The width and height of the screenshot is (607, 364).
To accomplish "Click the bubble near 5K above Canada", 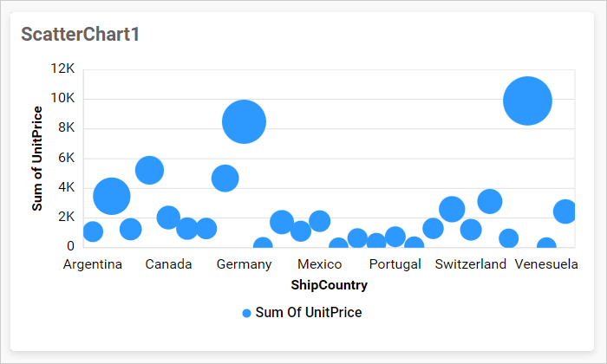I will point(149,170).
